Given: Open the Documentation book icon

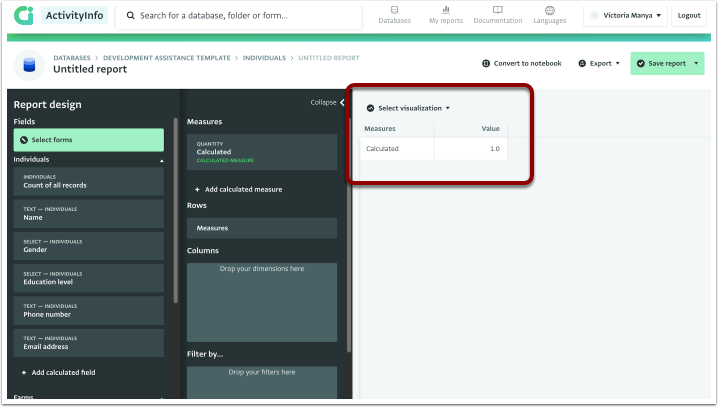Looking at the screenshot, I should (498, 10).
